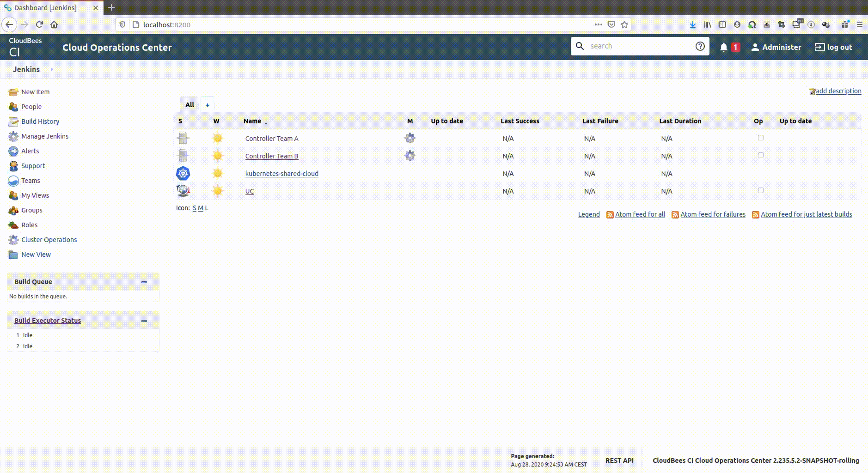Viewport: 868px width, 473px height.
Task: Open page actions three-dot menu
Action: point(599,24)
